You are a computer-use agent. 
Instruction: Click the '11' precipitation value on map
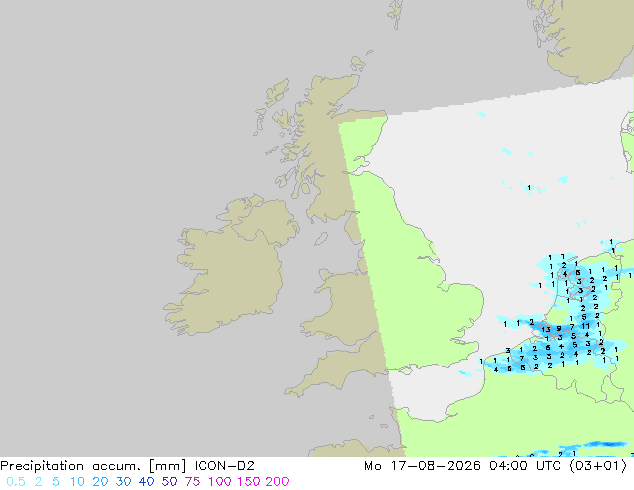pos(585,326)
